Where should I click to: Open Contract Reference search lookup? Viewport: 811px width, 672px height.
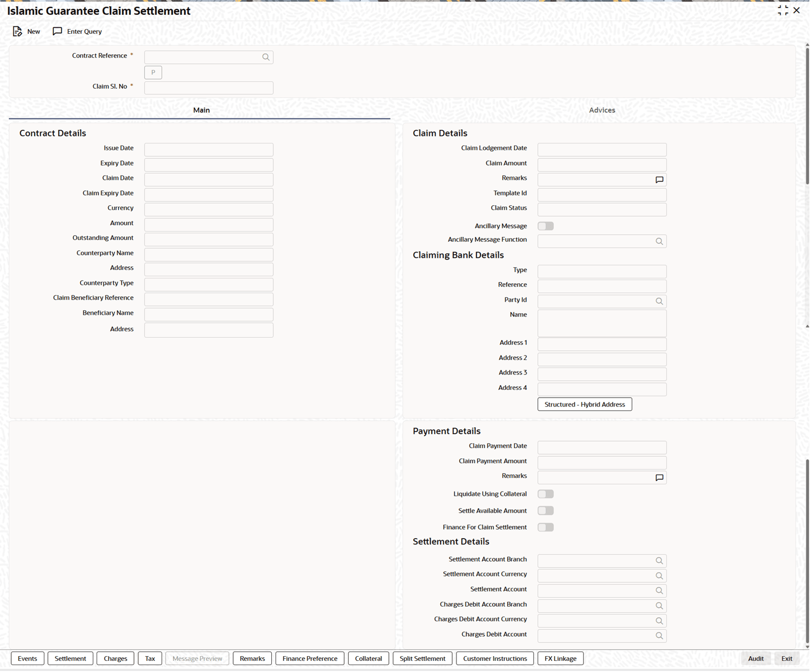pyautogui.click(x=266, y=57)
